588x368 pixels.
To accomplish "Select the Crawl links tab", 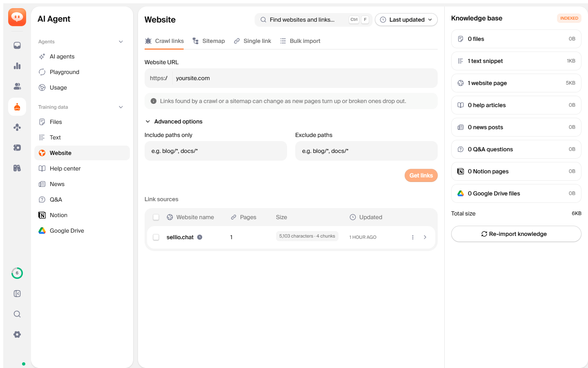I will point(164,41).
